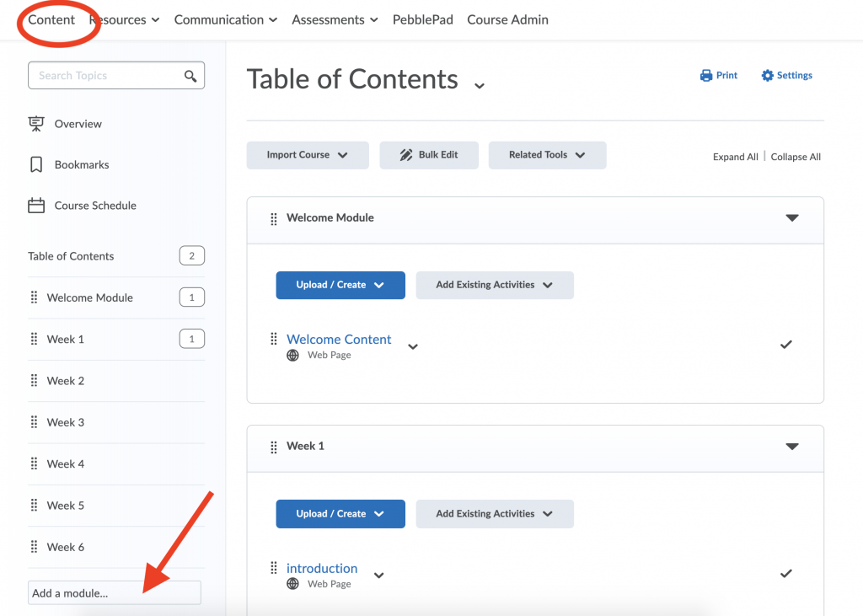Click the globe icon beside Welcome Content

292,355
